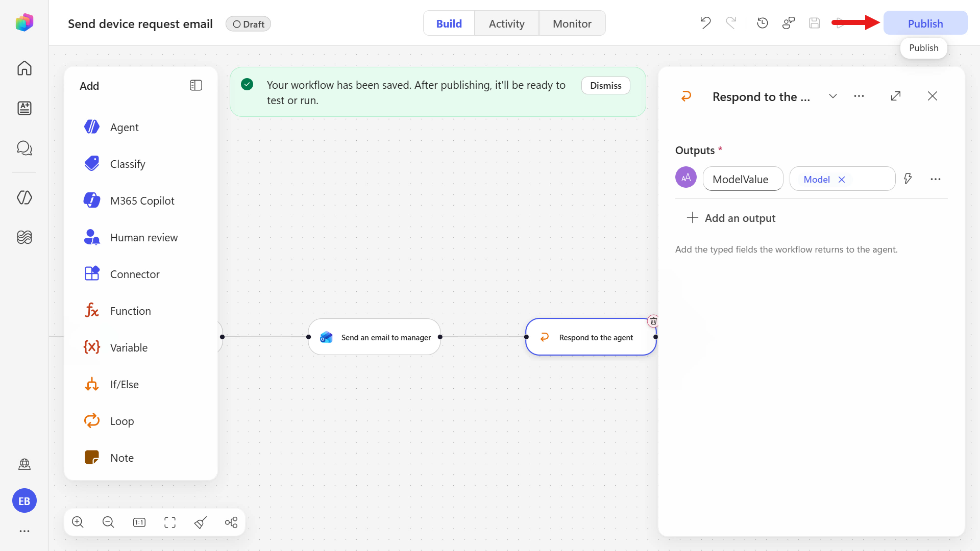Add a Variable node
This screenshot has width=980, height=551.
click(141, 347)
